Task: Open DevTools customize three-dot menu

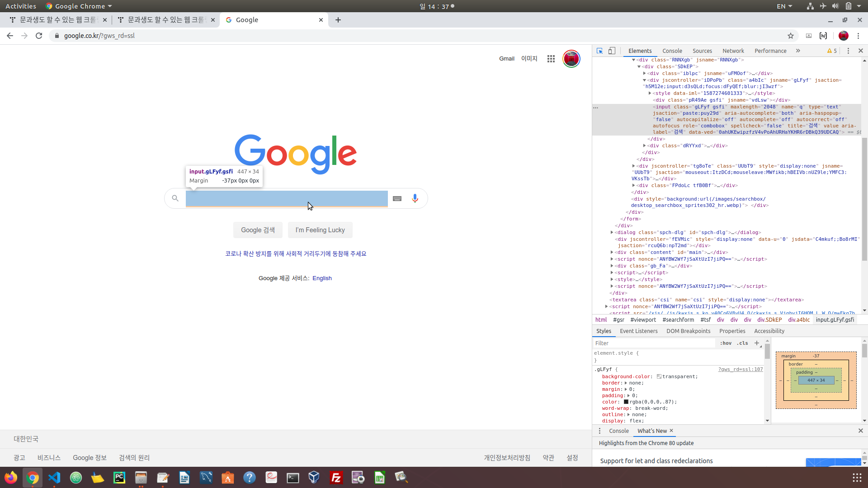Action: click(x=848, y=51)
